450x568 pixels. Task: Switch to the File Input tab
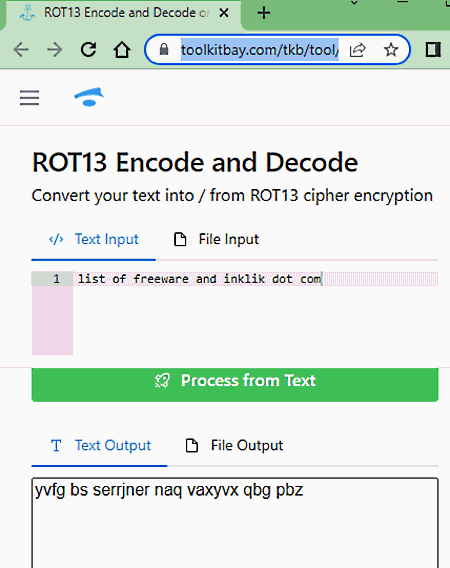click(216, 239)
